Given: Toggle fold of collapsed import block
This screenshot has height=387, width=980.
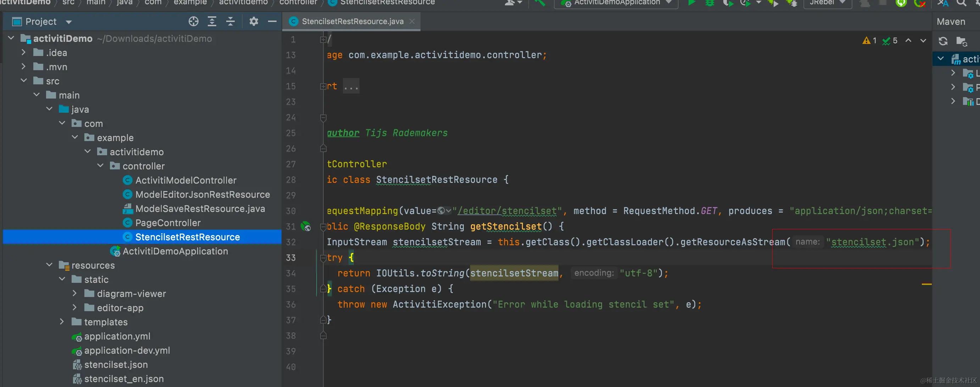Looking at the screenshot, I should (323, 86).
